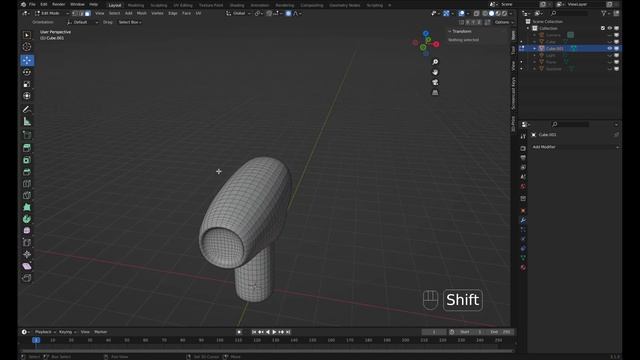Expand Cube.001 in the Outliner
This screenshot has height=360, width=640.
pyautogui.click(x=535, y=49)
